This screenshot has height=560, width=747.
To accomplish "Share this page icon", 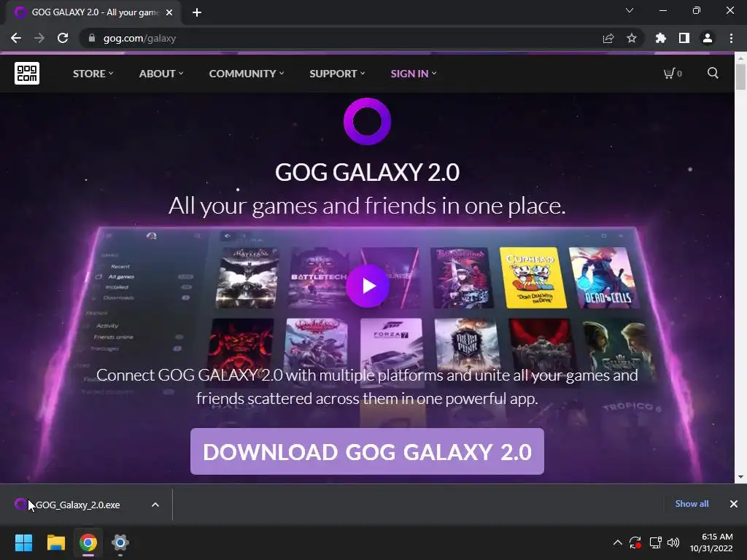I will point(608,38).
